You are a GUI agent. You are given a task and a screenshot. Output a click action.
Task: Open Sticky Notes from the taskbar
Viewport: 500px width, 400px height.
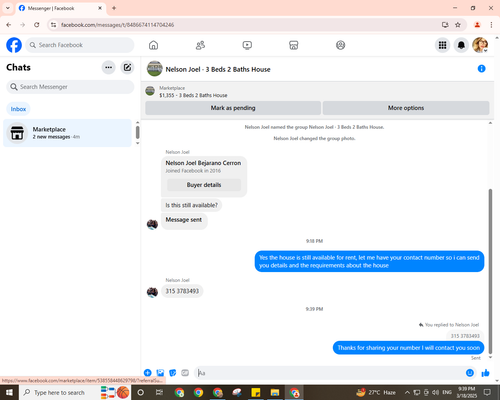pyautogui.click(x=256, y=392)
